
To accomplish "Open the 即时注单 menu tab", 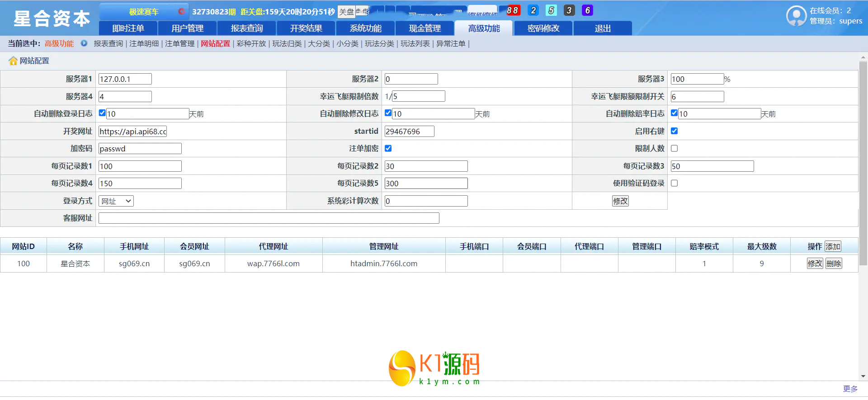I will [x=128, y=28].
